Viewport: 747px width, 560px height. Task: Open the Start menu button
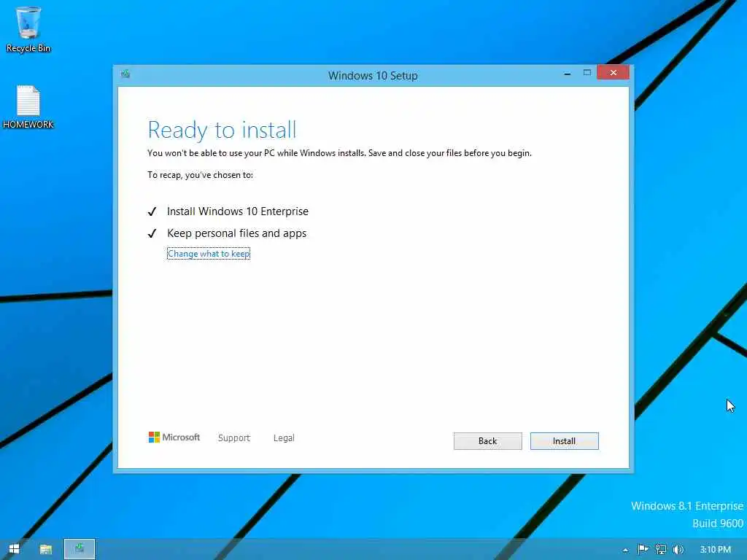point(14,549)
